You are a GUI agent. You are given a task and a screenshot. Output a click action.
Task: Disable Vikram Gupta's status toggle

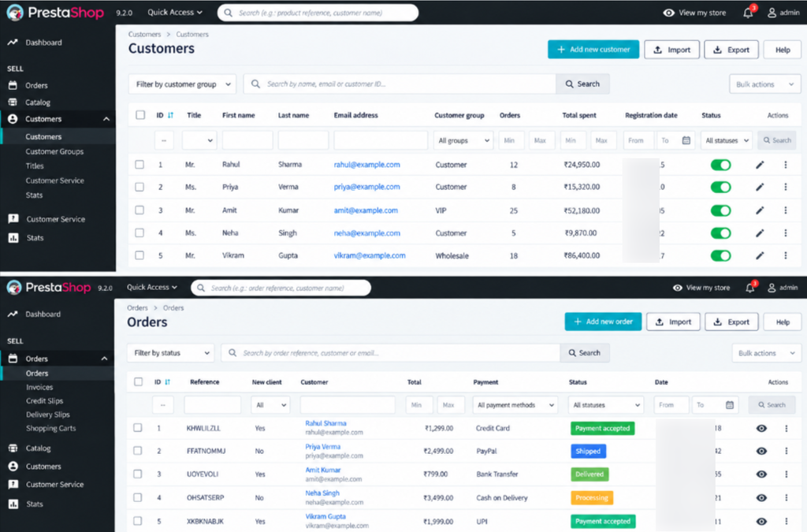click(720, 255)
